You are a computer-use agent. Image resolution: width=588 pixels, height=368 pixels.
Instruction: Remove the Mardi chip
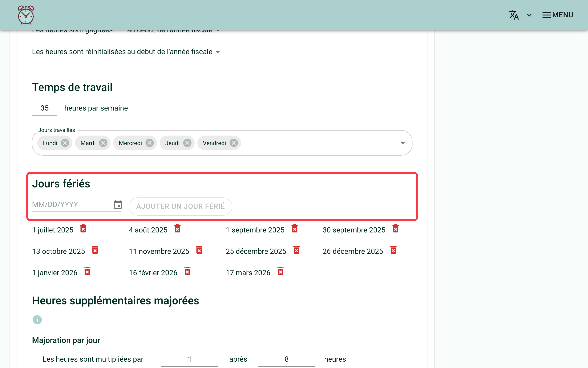point(103,143)
